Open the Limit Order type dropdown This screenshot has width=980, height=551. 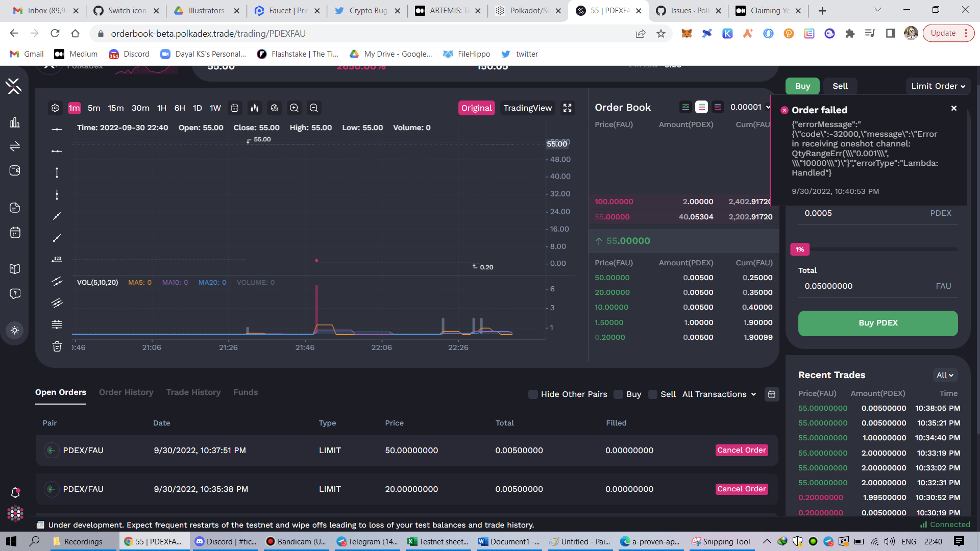938,86
